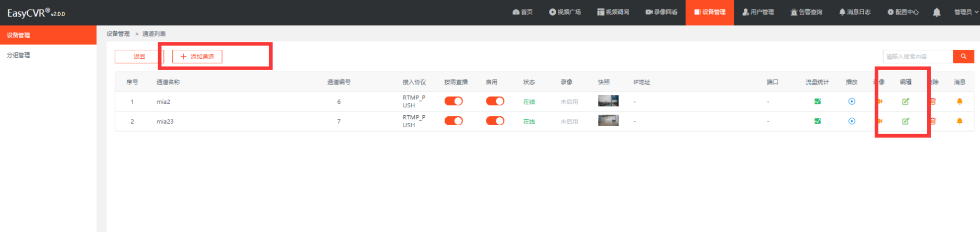Click edit icon for channel mia23

[905, 121]
